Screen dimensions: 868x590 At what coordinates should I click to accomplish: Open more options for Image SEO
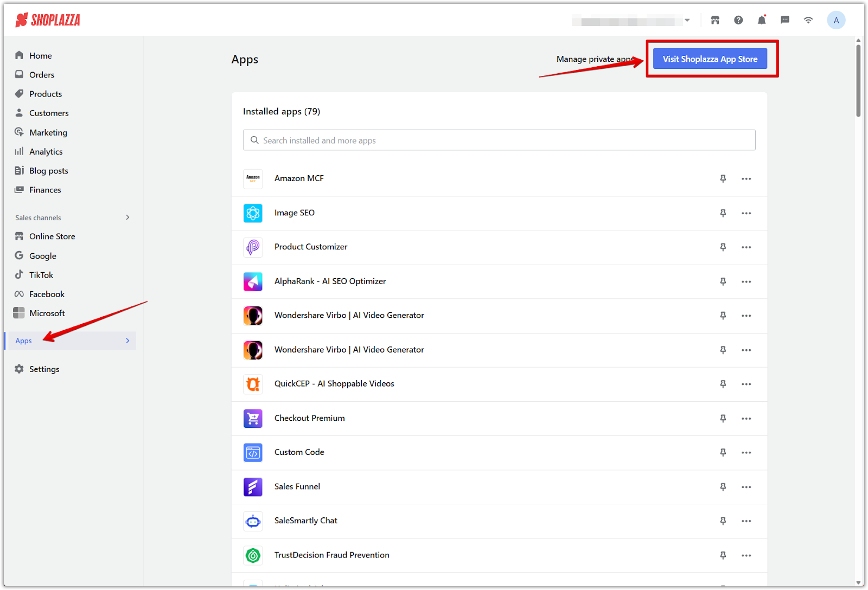click(x=746, y=213)
